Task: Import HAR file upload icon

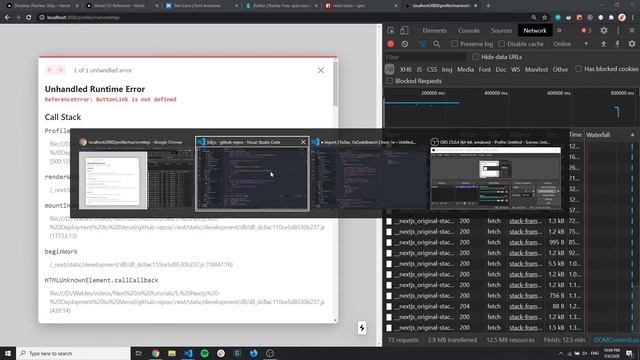Action: point(603,44)
